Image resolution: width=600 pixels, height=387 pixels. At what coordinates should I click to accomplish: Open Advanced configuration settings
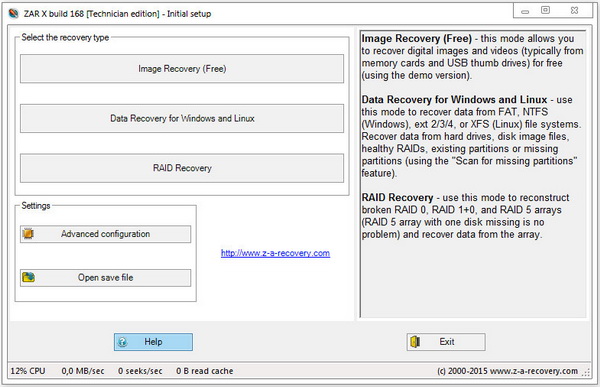[x=105, y=234]
